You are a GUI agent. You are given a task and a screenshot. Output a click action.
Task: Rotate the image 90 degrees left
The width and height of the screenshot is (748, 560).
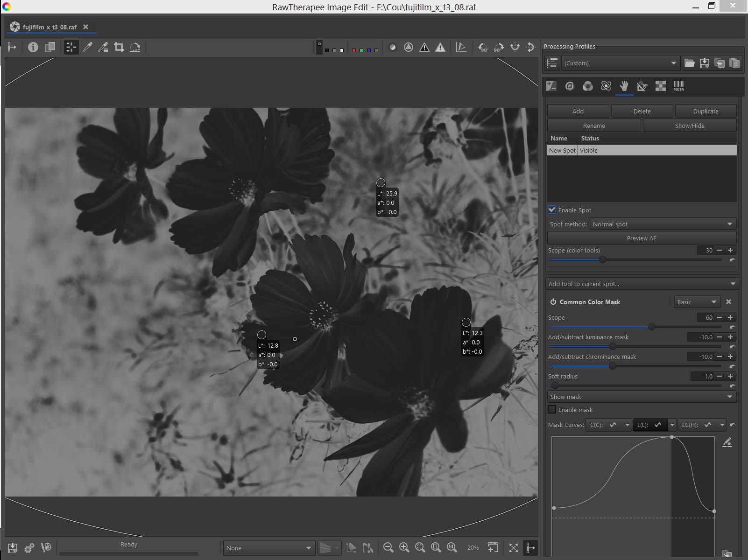pos(483,48)
